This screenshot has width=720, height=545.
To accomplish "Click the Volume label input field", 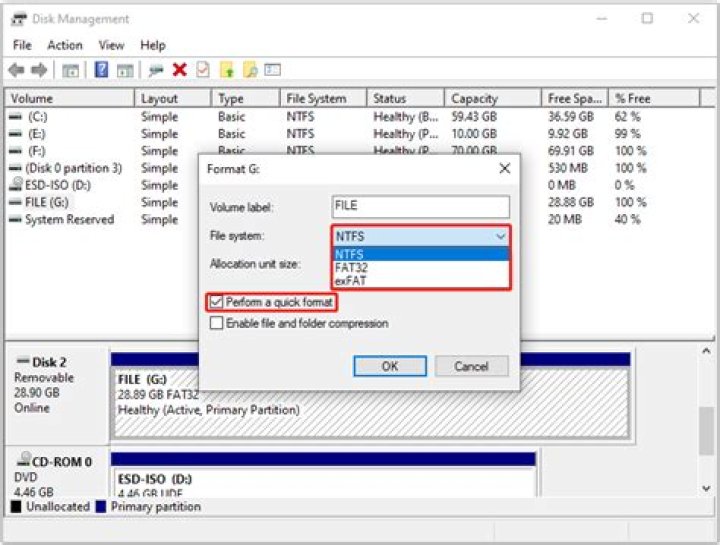I will click(x=420, y=206).
